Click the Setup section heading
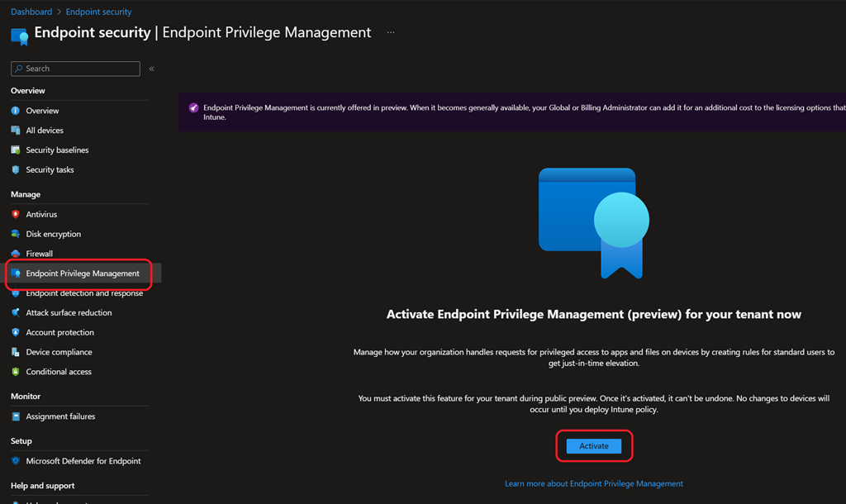This screenshot has width=846, height=504. click(x=21, y=441)
